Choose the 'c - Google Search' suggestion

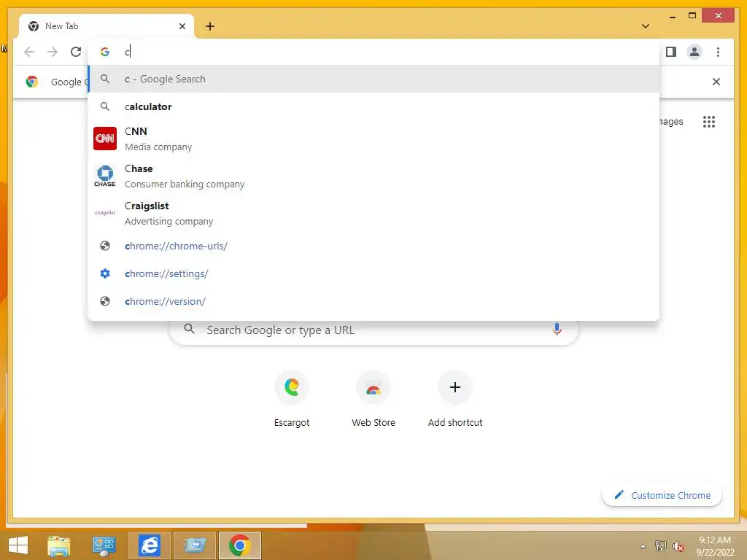click(x=374, y=79)
